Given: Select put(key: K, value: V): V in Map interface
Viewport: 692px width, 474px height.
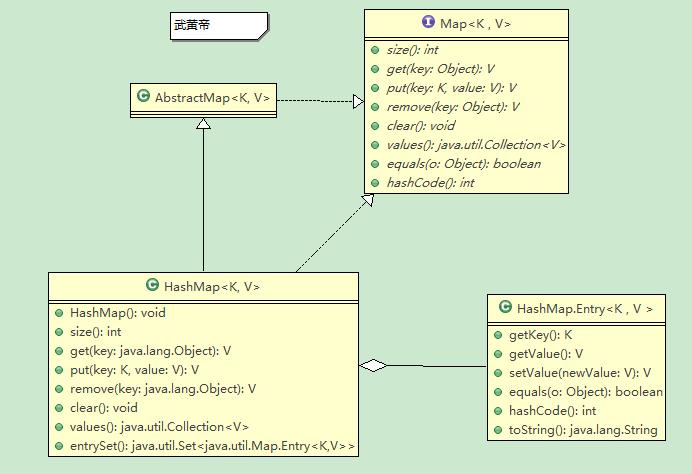Looking at the screenshot, I should click(451, 88).
